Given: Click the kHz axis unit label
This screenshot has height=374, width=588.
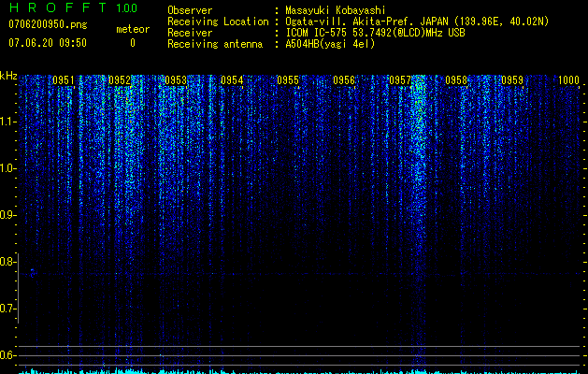Looking at the screenshot, I should pyautogui.click(x=8, y=76).
